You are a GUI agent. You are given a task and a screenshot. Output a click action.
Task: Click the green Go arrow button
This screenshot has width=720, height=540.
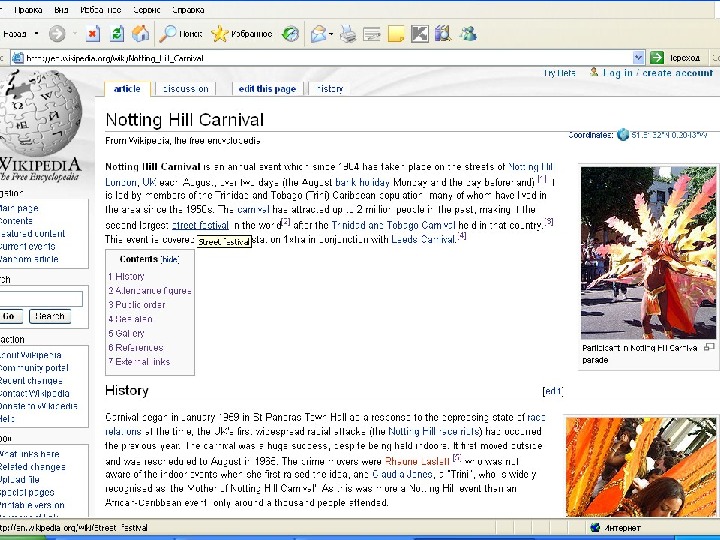click(657, 58)
